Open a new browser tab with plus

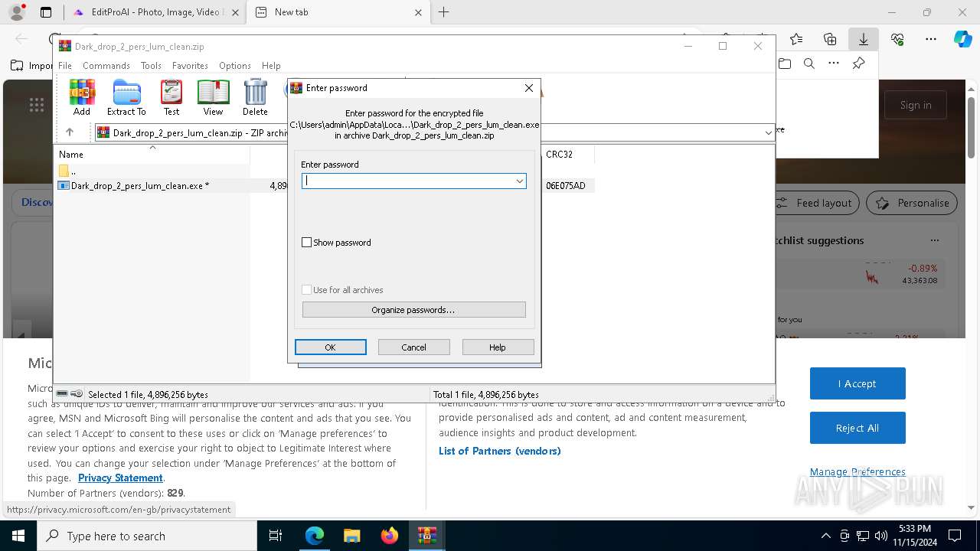coord(443,12)
